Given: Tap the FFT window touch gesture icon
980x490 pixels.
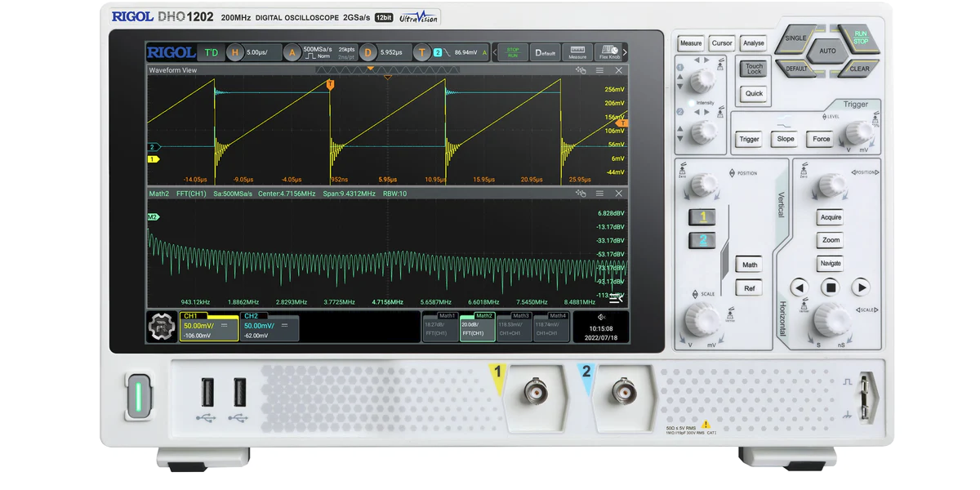Looking at the screenshot, I should [581, 194].
